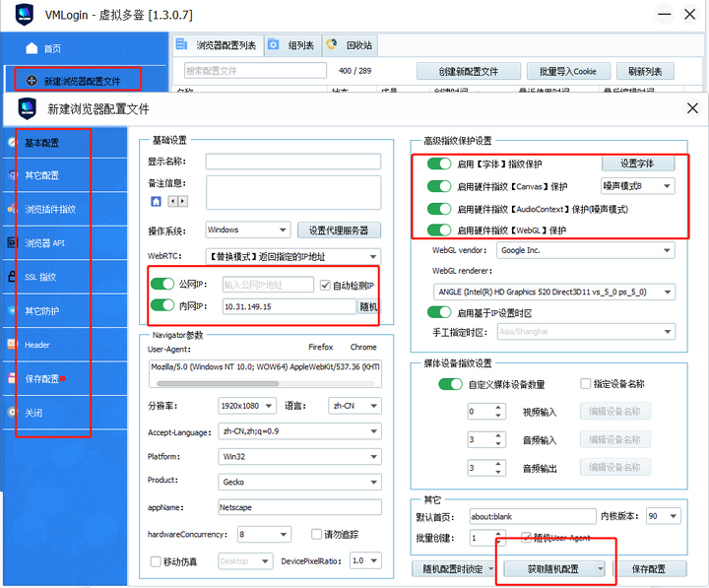Screen dimensions: 709x588
Task: Click the right arrow under 备注信息
Action: (x=183, y=201)
